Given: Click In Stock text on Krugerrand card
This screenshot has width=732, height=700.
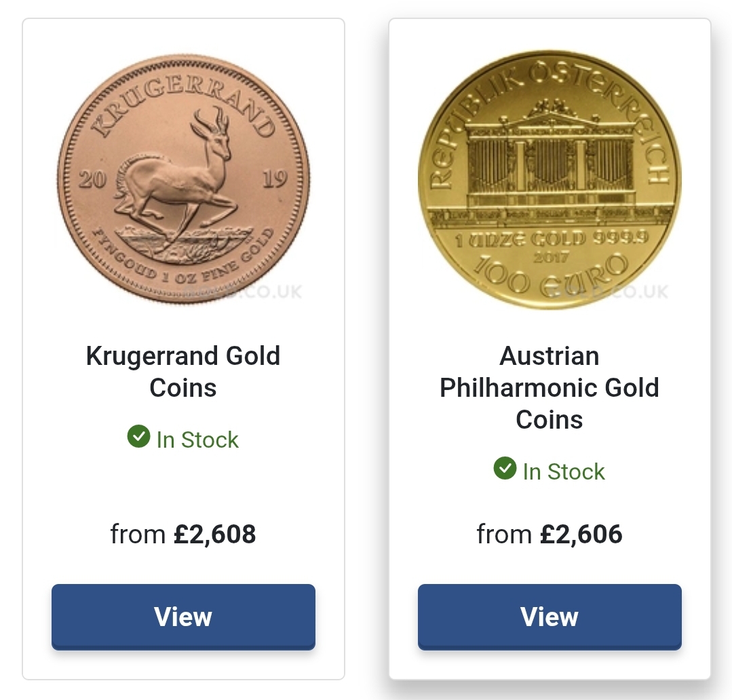Looking at the screenshot, I should [197, 440].
